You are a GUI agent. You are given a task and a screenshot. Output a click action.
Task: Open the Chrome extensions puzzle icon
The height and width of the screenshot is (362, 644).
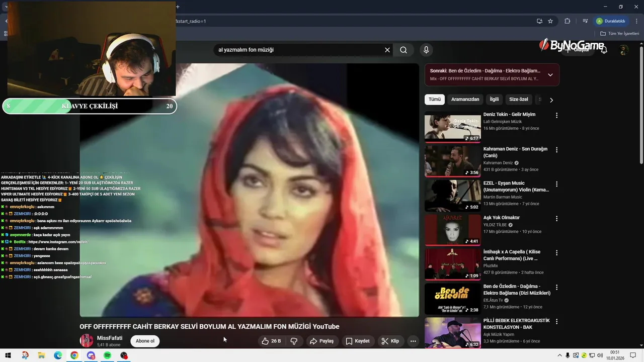568,21
